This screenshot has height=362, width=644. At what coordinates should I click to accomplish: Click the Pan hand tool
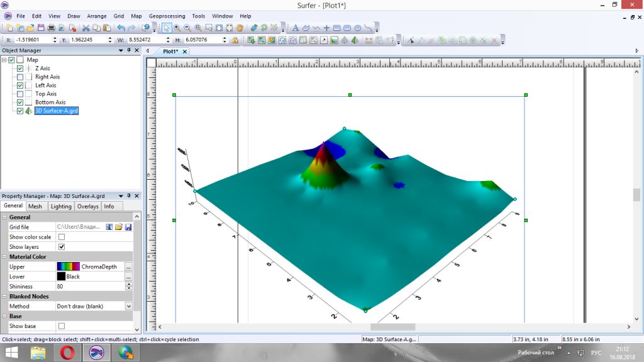(x=240, y=28)
